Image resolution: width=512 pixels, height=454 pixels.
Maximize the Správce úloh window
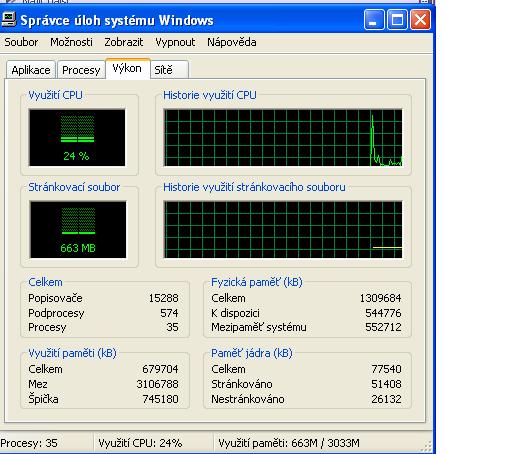tap(397, 20)
